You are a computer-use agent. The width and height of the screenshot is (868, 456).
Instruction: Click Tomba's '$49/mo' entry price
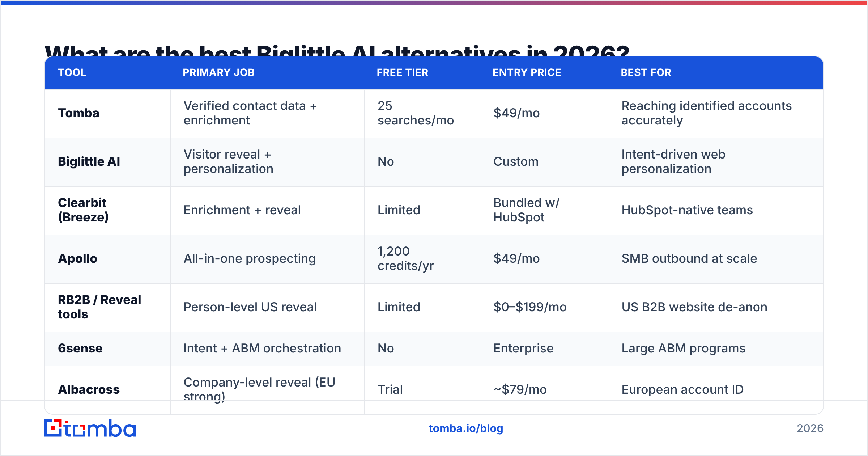[544, 113]
